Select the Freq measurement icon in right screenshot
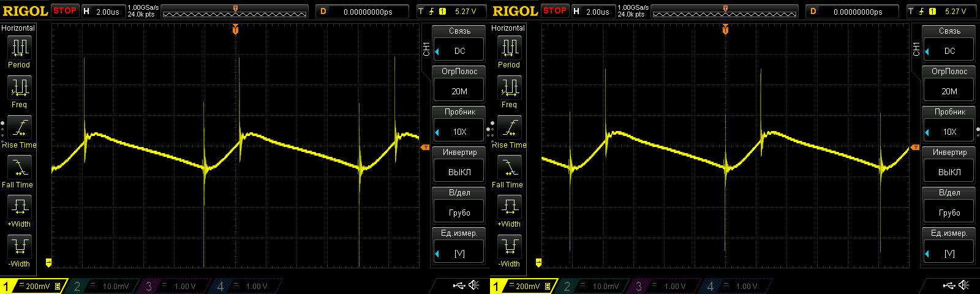This screenshot has height=294, width=980. (x=509, y=88)
